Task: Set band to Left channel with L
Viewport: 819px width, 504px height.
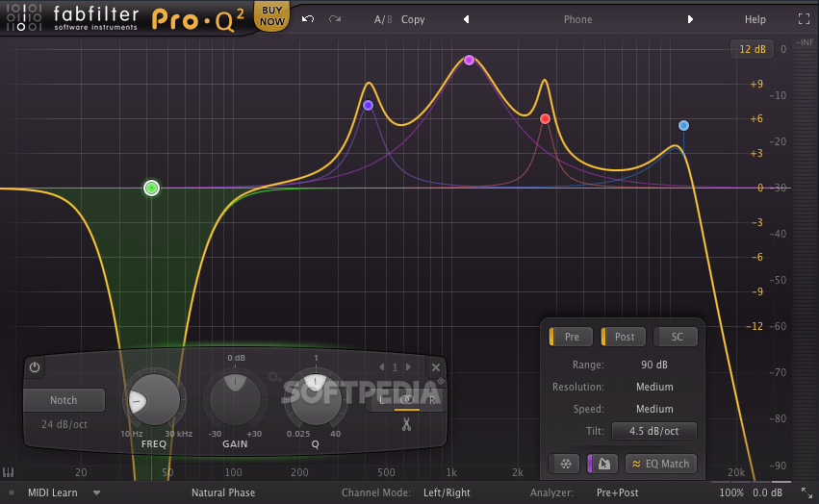Action: click(x=382, y=400)
